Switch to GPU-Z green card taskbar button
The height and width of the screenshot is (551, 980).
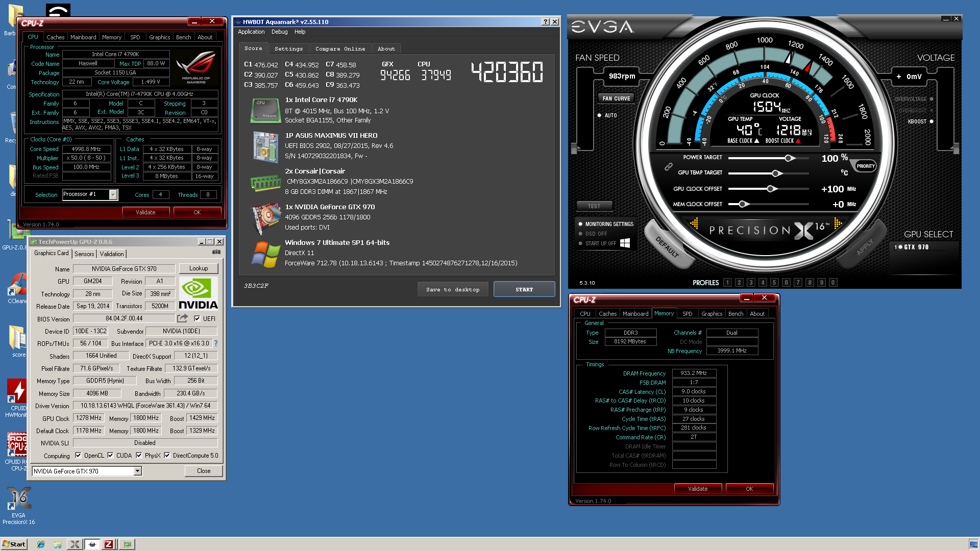pos(127,544)
